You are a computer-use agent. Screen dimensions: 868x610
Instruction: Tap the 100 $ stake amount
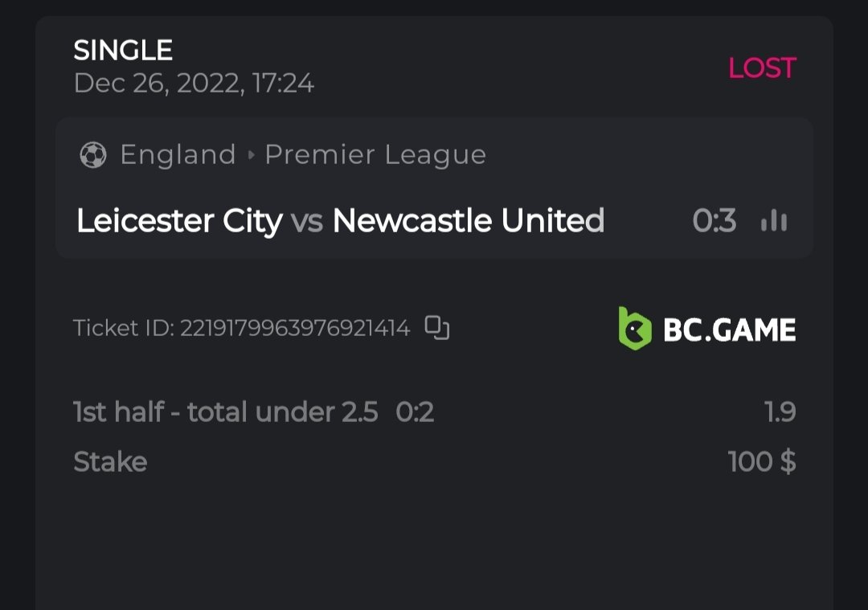pyautogui.click(x=761, y=462)
